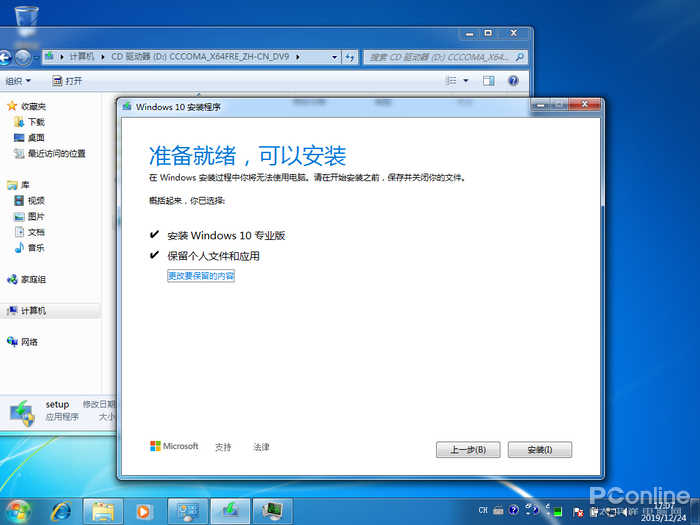Open the Windows Start button
Viewport: 700px width, 525px height.
(x=17, y=512)
